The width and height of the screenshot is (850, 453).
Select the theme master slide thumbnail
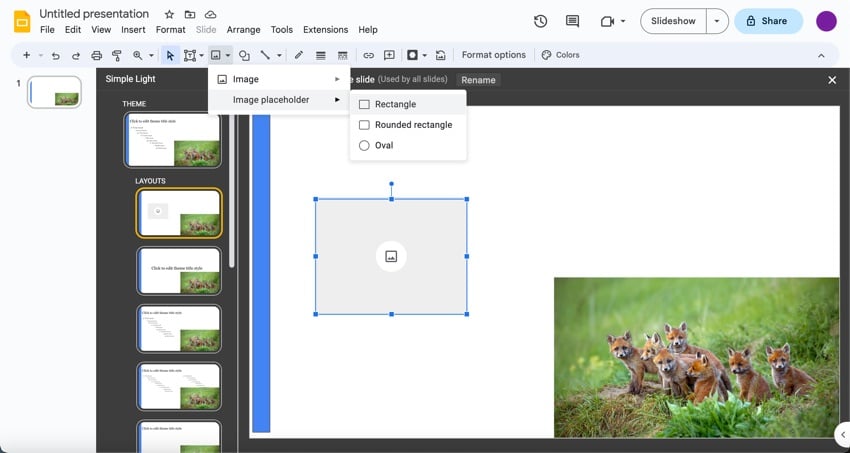[172, 139]
